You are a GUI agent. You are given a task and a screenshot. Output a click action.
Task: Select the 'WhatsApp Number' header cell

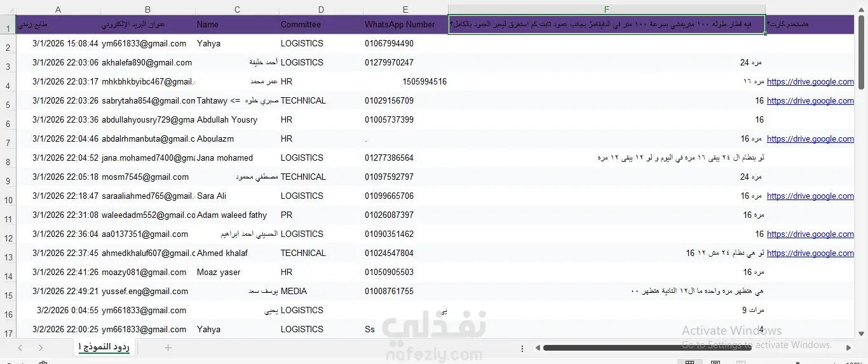click(x=405, y=25)
